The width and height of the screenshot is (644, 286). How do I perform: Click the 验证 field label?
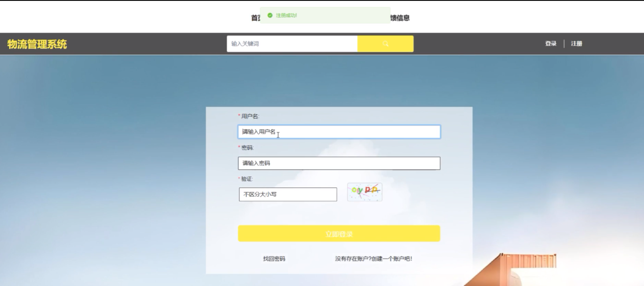click(x=246, y=179)
